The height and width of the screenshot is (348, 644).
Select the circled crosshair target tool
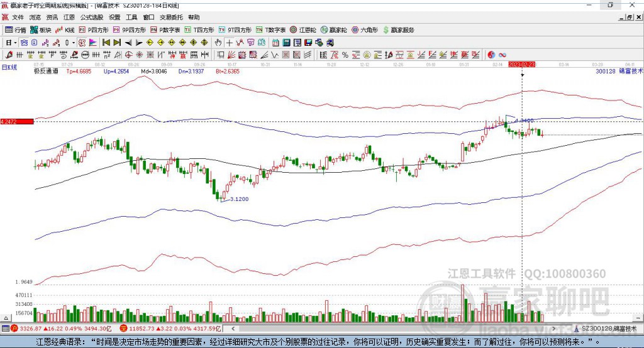click(128, 55)
